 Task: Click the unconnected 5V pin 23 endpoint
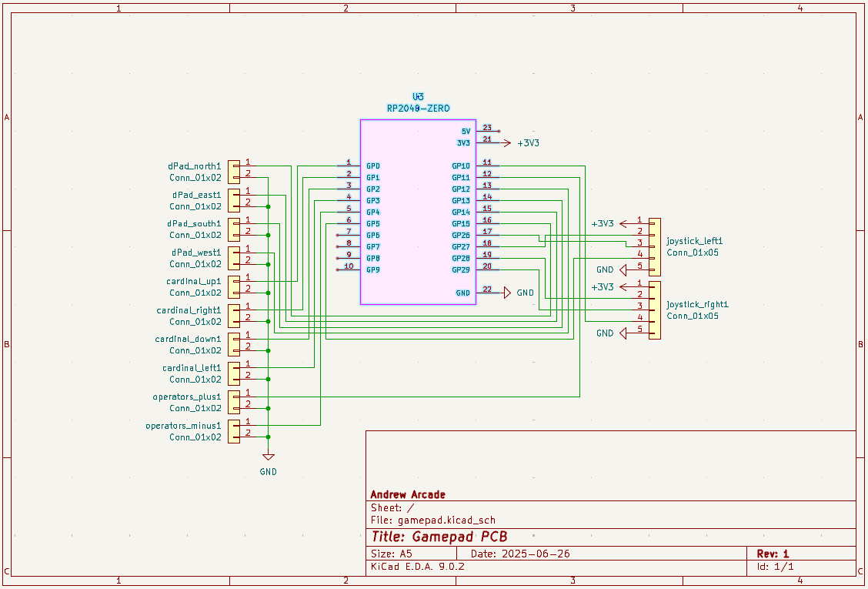499,132
